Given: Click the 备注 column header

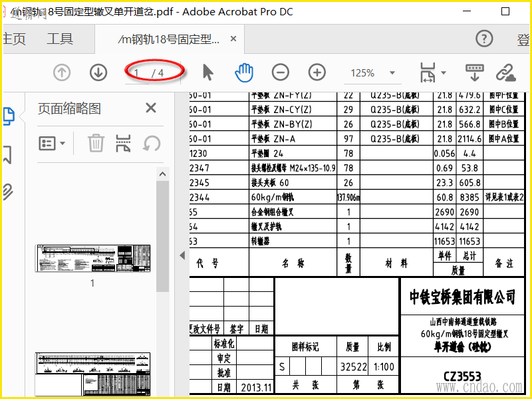Looking at the screenshot, I should tap(504, 263).
